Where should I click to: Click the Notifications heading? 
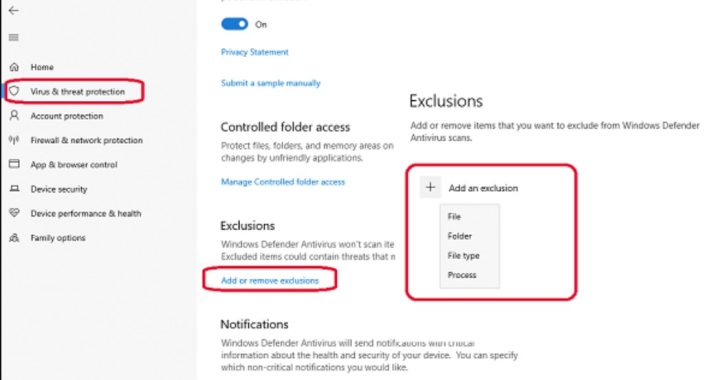pyautogui.click(x=254, y=324)
